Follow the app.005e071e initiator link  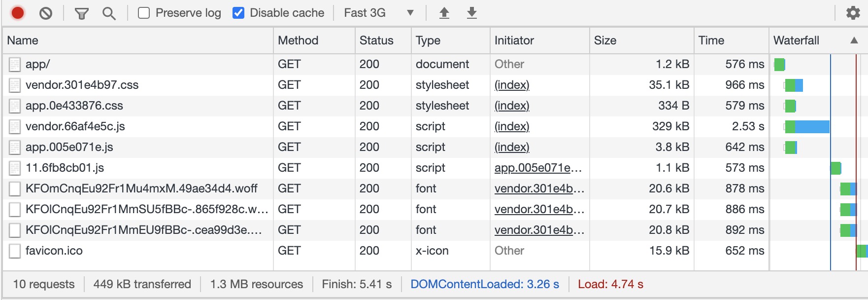click(x=538, y=168)
